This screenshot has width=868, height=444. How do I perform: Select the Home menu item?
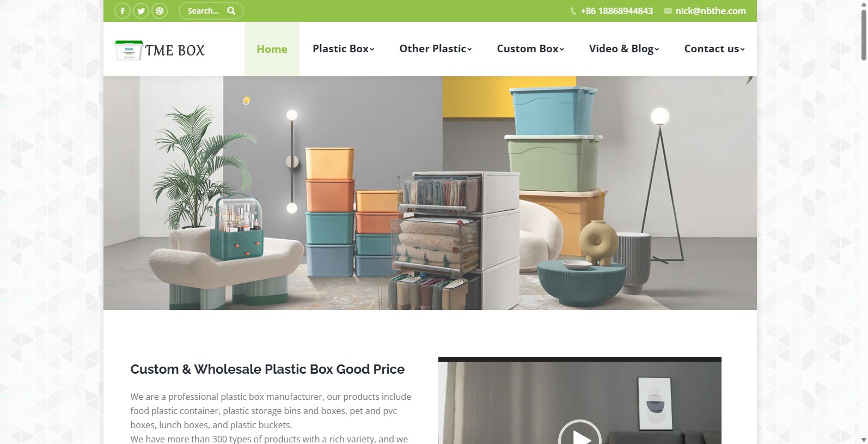[x=272, y=49]
